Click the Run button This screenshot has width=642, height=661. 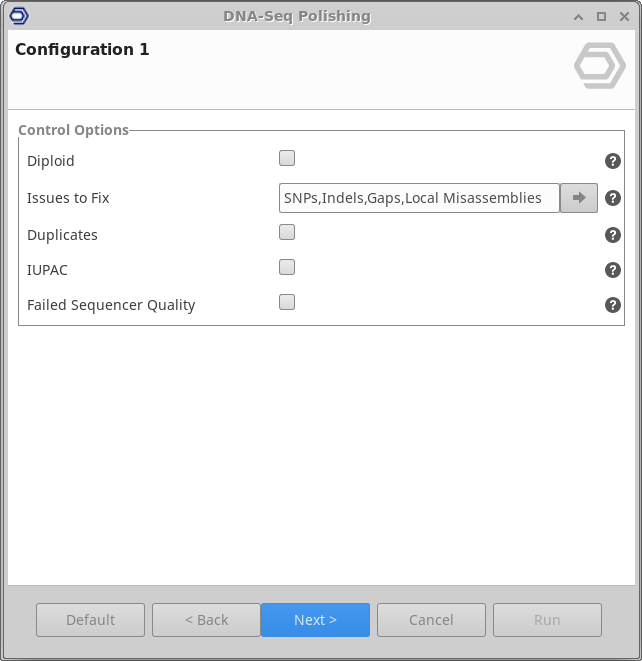(x=547, y=620)
